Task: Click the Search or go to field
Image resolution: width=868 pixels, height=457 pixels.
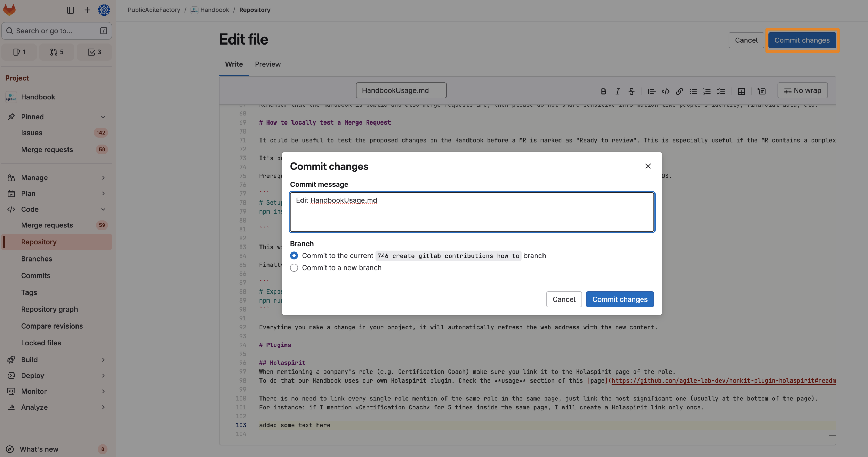Action: [57, 31]
